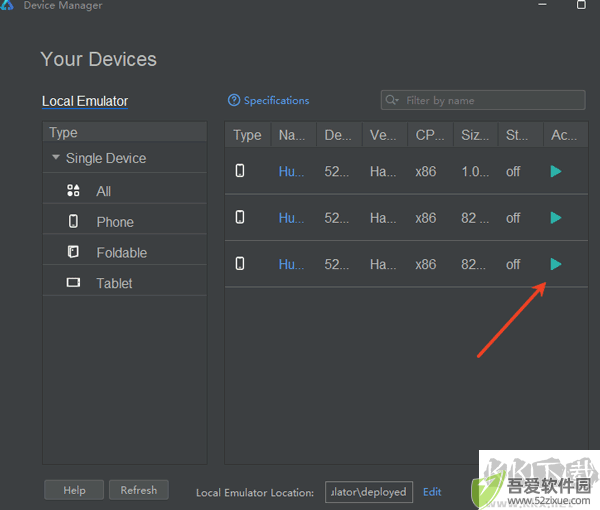The height and width of the screenshot is (510, 600).
Task: Sort by the St... column header
Action: click(x=520, y=135)
